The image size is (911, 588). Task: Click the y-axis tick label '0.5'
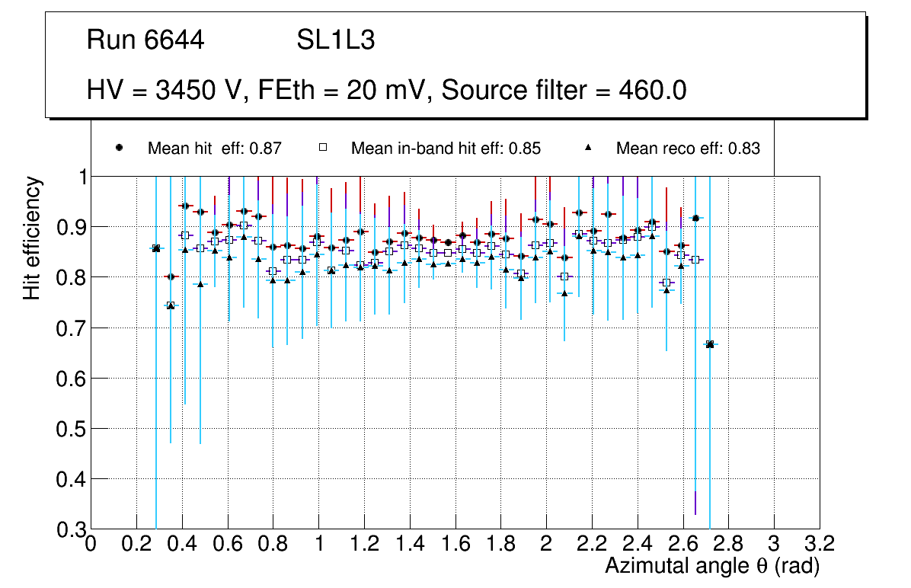[69, 429]
